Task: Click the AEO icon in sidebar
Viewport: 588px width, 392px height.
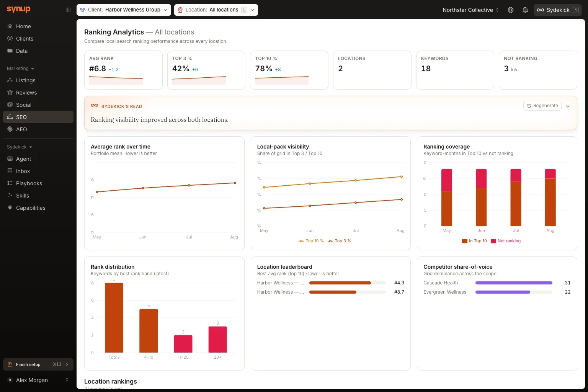Action: [10, 129]
